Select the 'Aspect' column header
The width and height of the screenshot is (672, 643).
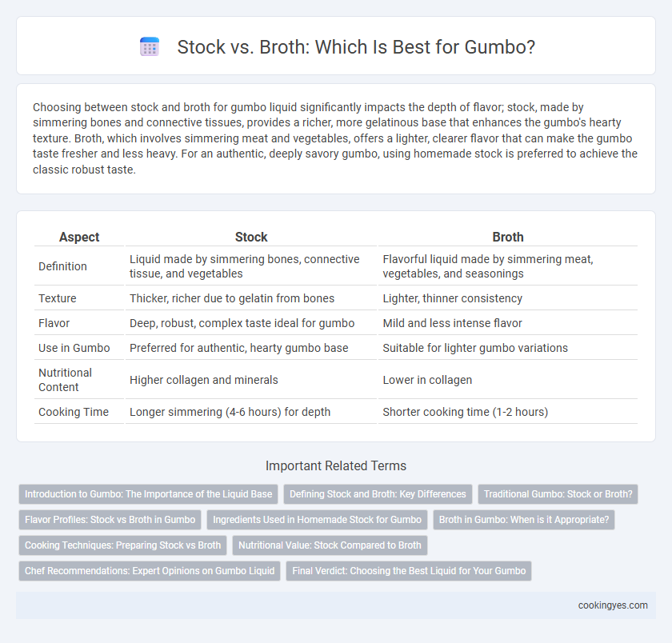(79, 237)
